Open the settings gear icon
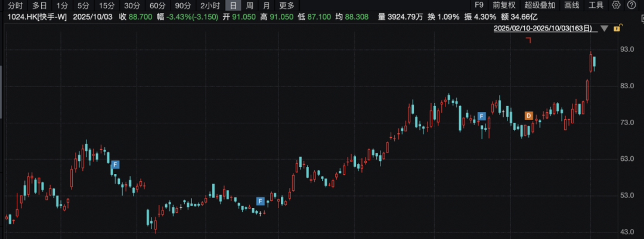 (x=616, y=5)
